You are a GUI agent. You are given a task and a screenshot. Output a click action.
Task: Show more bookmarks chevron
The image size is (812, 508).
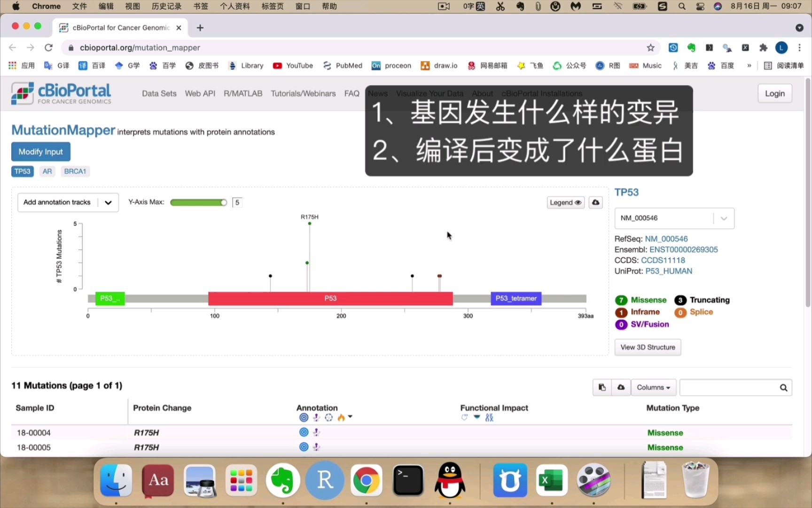coord(749,65)
